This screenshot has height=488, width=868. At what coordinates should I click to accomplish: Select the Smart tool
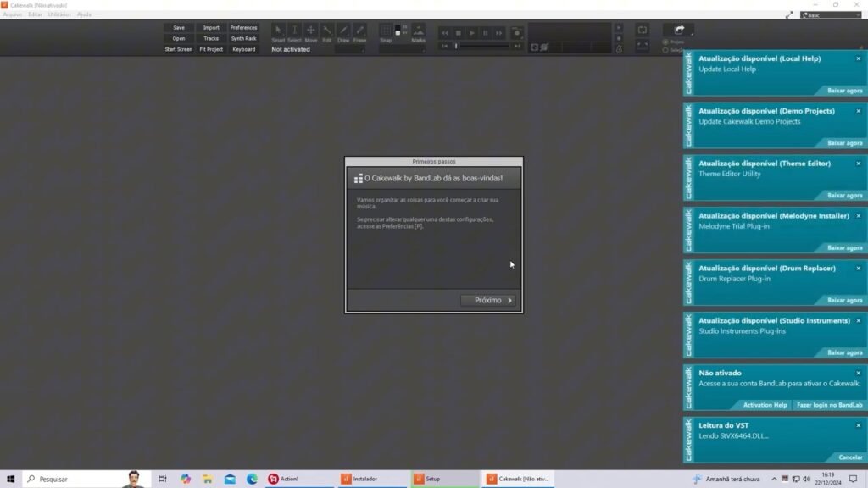[x=278, y=33]
